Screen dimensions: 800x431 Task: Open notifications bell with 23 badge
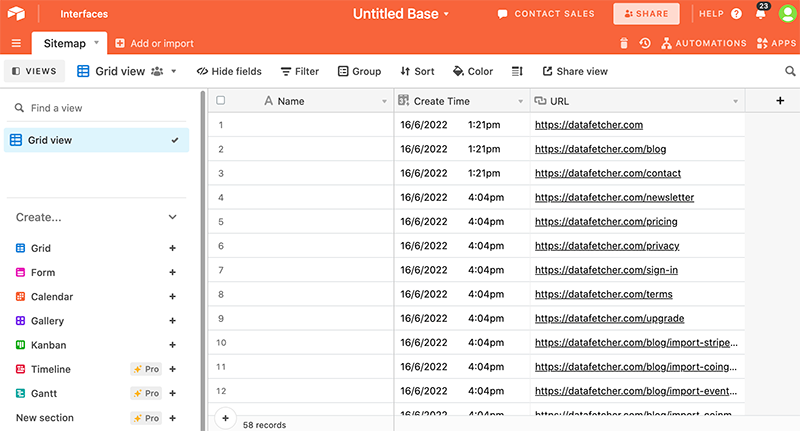761,12
